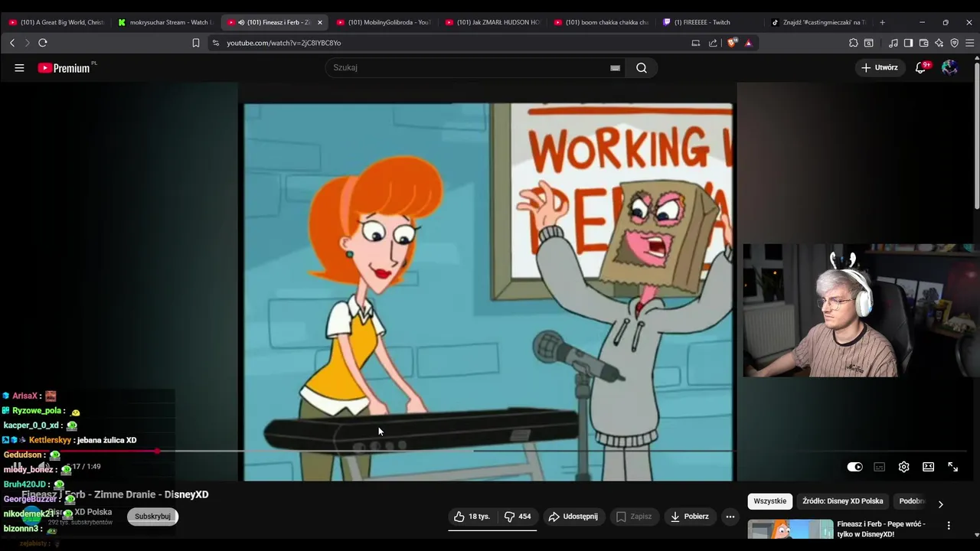
Task: Like the video with 18 tys.
Action: click(x=472, y=517)
